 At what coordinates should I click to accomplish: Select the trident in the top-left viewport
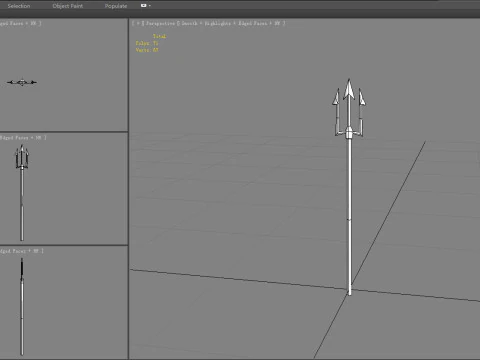tap(22, 82)
